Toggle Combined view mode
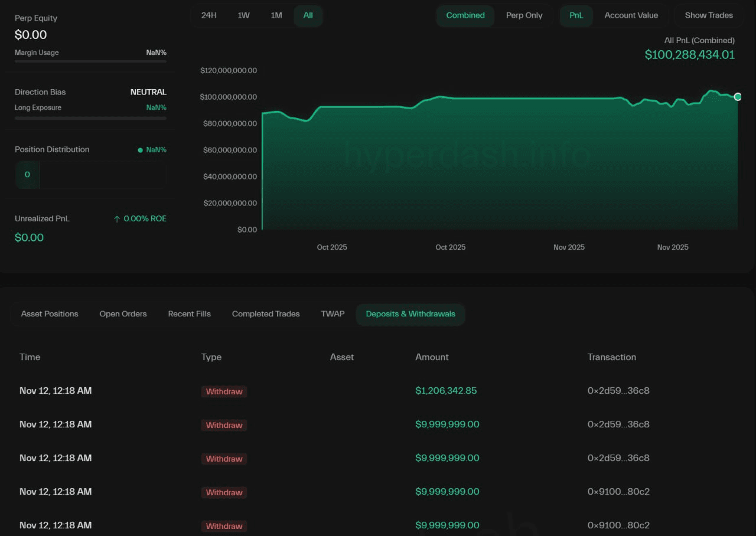The image size is (756, 536). point(465,15)
